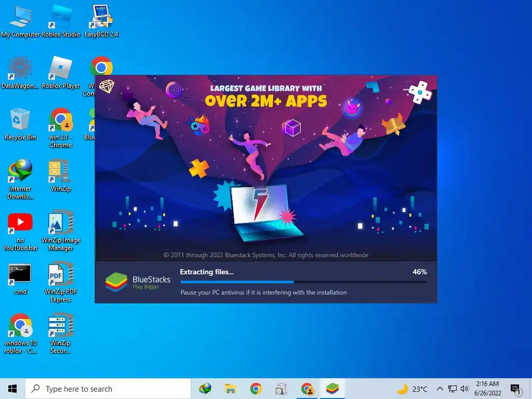The image size is (532, 399).
Task: Click the 46% progress label
Action: coord(419,272)
